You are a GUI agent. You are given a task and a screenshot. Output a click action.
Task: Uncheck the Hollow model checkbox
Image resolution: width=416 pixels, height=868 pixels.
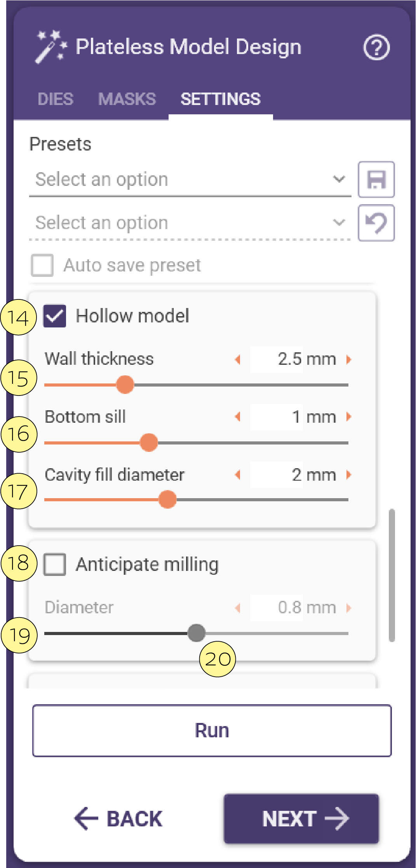click(54, 316)
